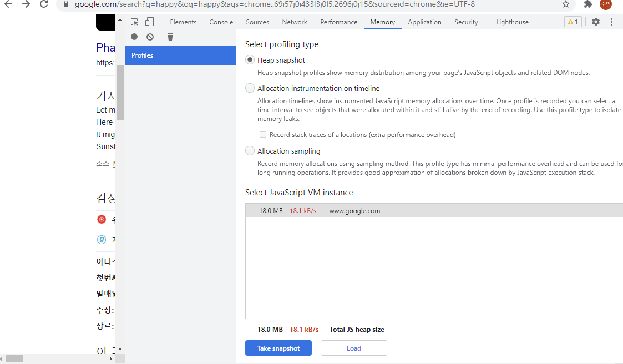Open the blue 'Pha' search result link
623x364 pixels.
(106, 48)
